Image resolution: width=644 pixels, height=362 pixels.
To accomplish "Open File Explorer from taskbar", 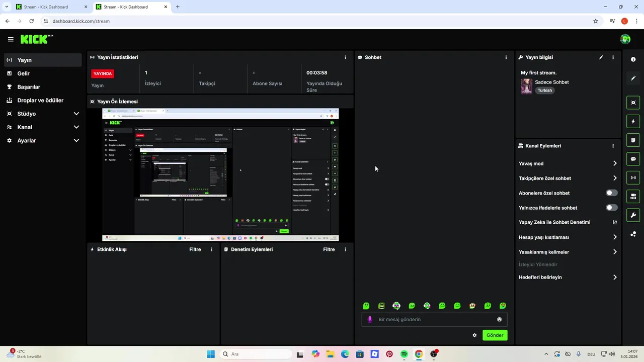I will coord(330,354).
